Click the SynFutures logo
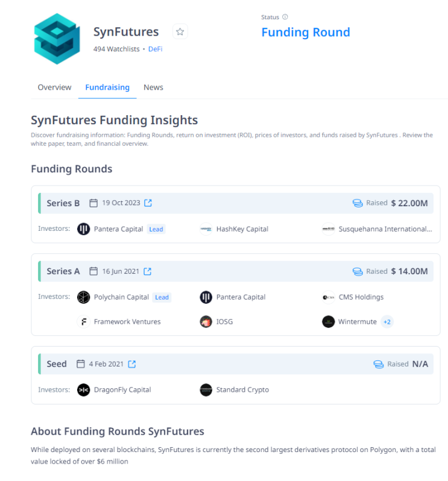 pos(57,39)
